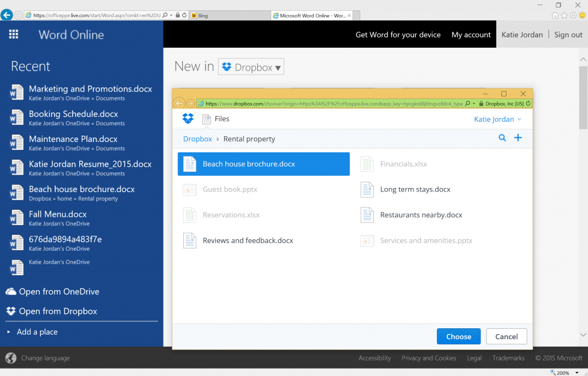
Task: Click the browser back navigation arrow
Action: tap(6, 15)
